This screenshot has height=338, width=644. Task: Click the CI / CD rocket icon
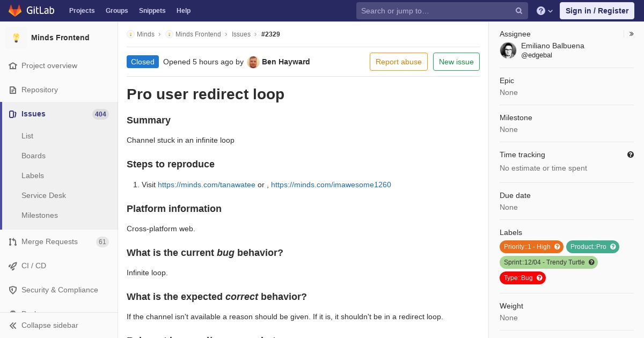(x=13, y=266)
